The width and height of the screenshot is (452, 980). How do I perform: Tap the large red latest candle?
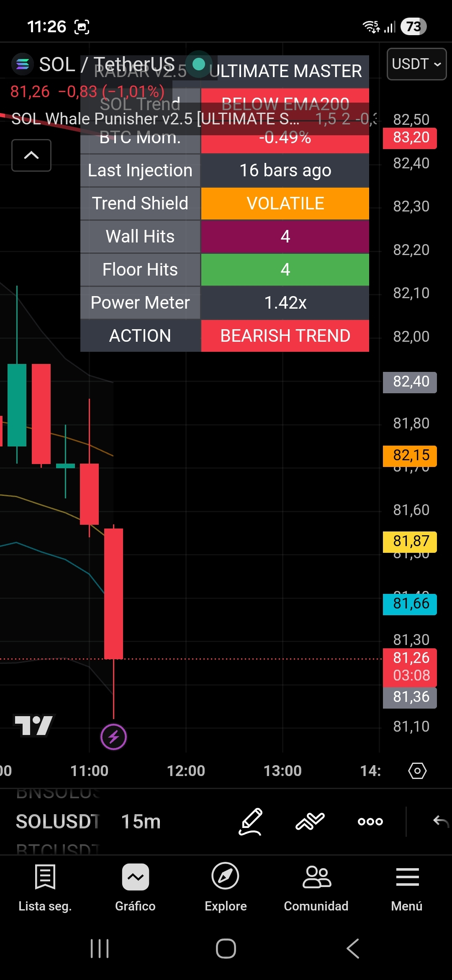tap(113, 594)
